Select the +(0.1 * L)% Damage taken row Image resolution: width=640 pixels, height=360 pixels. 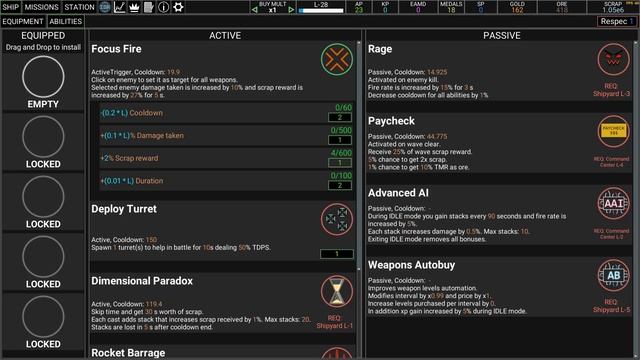pos(227,136)
